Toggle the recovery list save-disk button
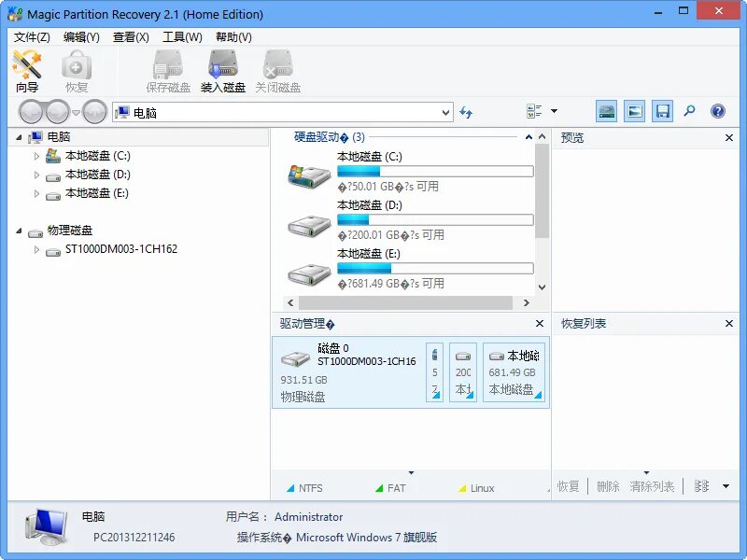This screenshot has width=747, height=560. coord(663,111)
